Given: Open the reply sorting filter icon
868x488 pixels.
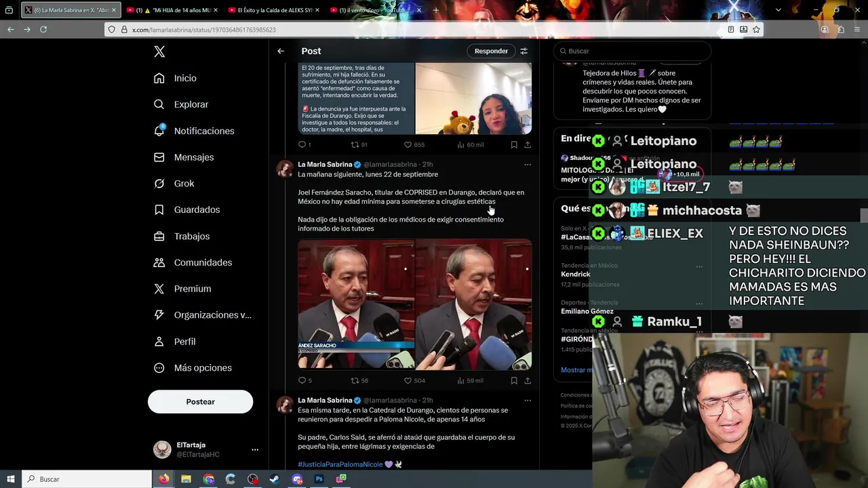Looking at the screenshot, I should (x=524, y=51).
